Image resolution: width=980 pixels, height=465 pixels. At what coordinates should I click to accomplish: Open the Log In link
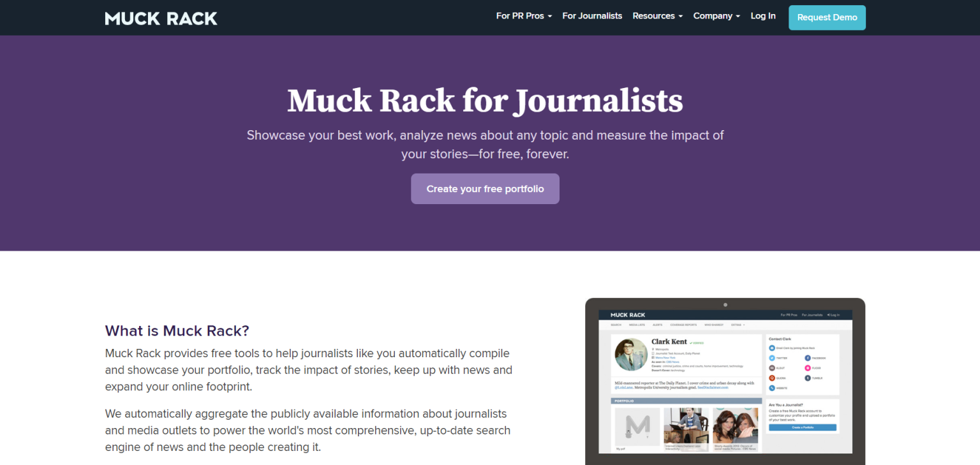click(763, 16)
